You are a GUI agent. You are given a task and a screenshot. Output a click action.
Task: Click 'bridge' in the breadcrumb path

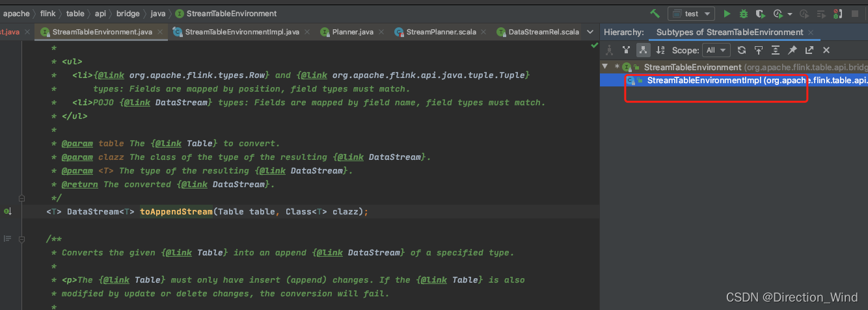click(x=128, y=14)
